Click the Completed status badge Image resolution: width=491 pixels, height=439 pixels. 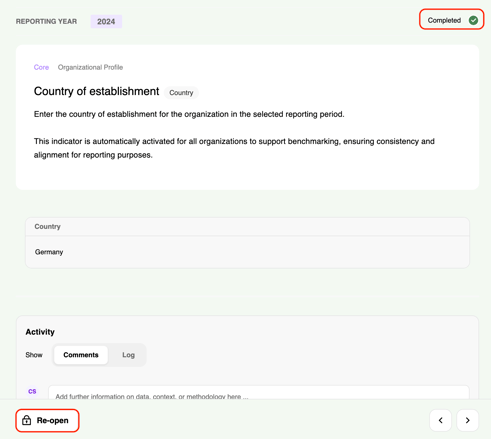pos(451,20)
